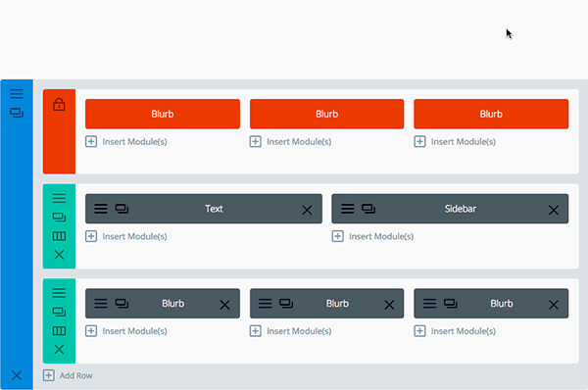Viewport: 588px width, 390px height.
Task: Clone the section with the blue duplicate icon
Action: 17,113
